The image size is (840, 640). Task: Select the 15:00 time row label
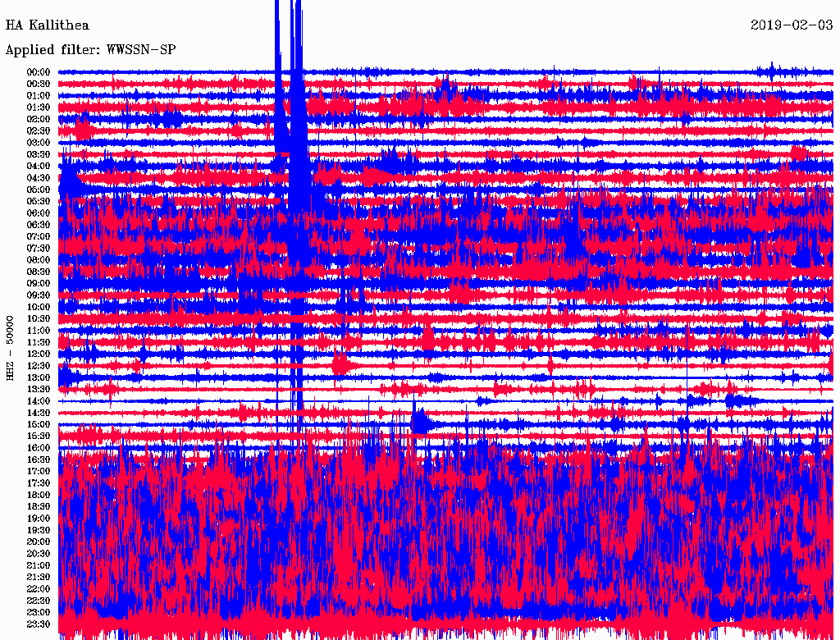click(x=39, y=424)
